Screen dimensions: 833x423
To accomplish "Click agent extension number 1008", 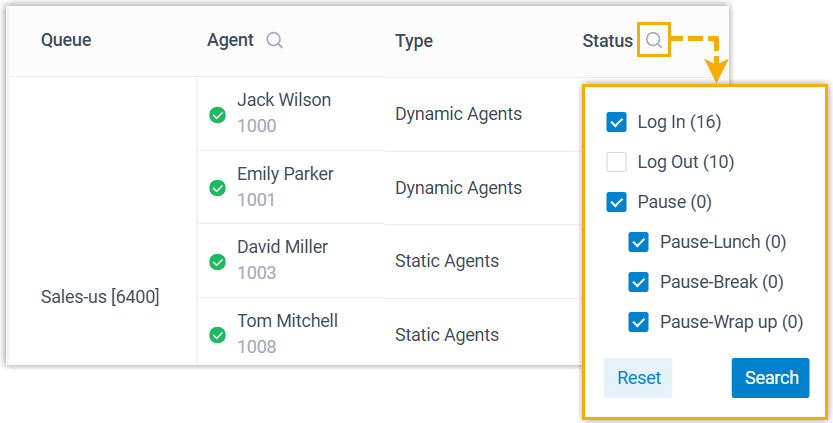I will [257, 347].
